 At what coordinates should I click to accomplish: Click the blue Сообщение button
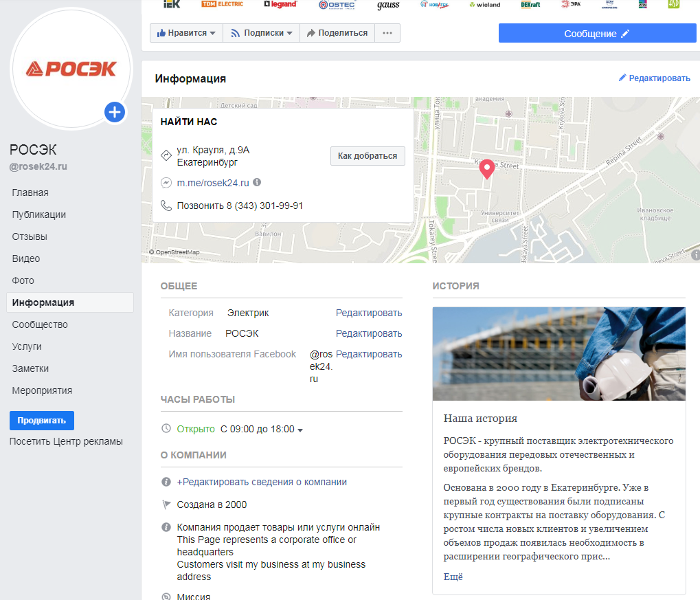coord(598,34)
